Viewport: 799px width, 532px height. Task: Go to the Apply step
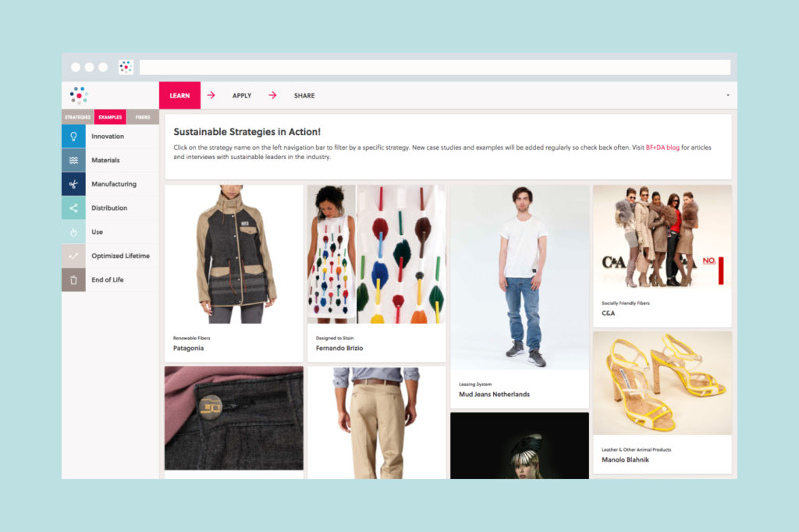pos(242,95)
